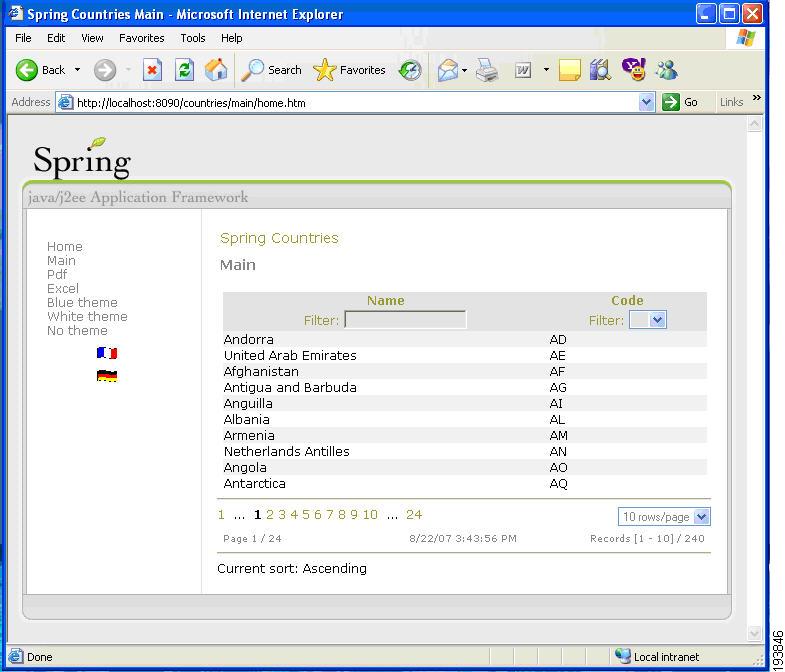Open the Favorites toolbar button
785x672 pixels.
tap(349, 70)
